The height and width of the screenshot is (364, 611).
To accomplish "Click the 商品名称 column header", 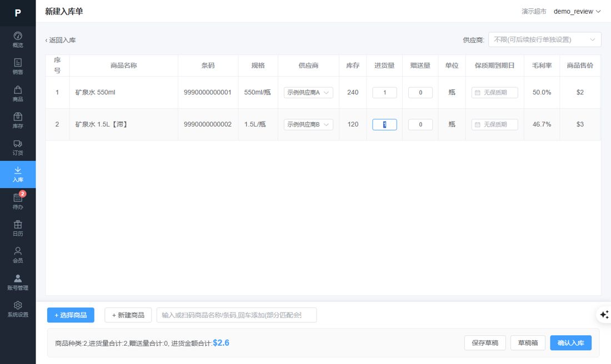I will pos(123,65).
